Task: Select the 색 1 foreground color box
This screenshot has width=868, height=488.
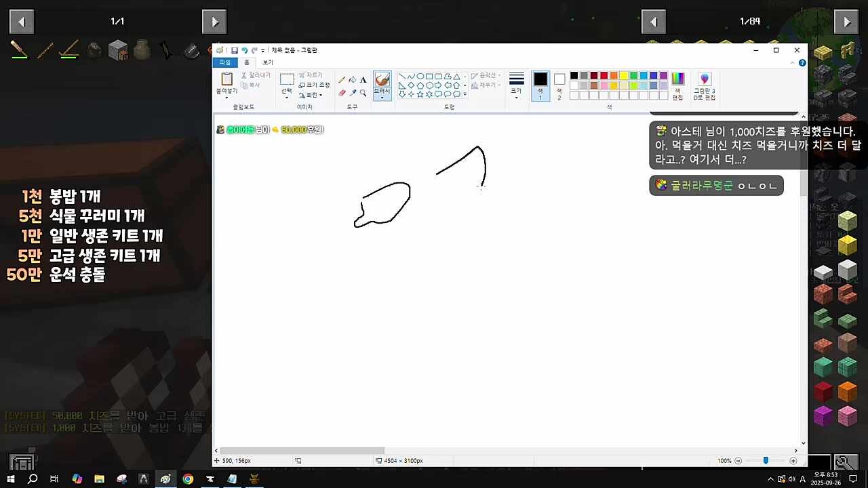Action: coord(540,85)
